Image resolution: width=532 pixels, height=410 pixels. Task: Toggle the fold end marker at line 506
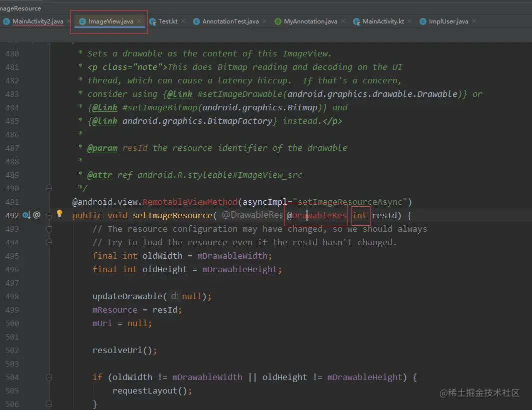tap(49, 404)
